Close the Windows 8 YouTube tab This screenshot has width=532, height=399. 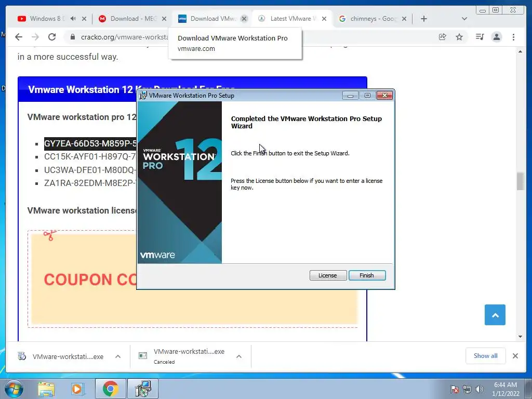(x=84, y=19)
